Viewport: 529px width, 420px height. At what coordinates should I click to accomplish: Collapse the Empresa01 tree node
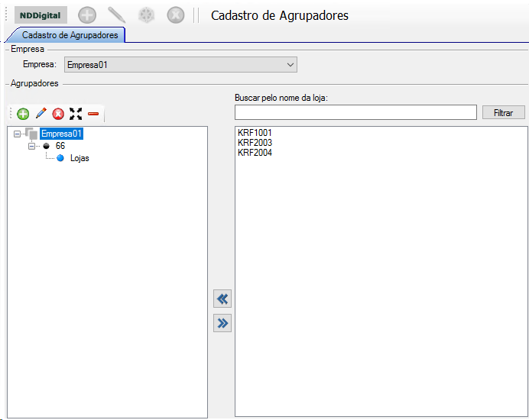tap(18, 134)
